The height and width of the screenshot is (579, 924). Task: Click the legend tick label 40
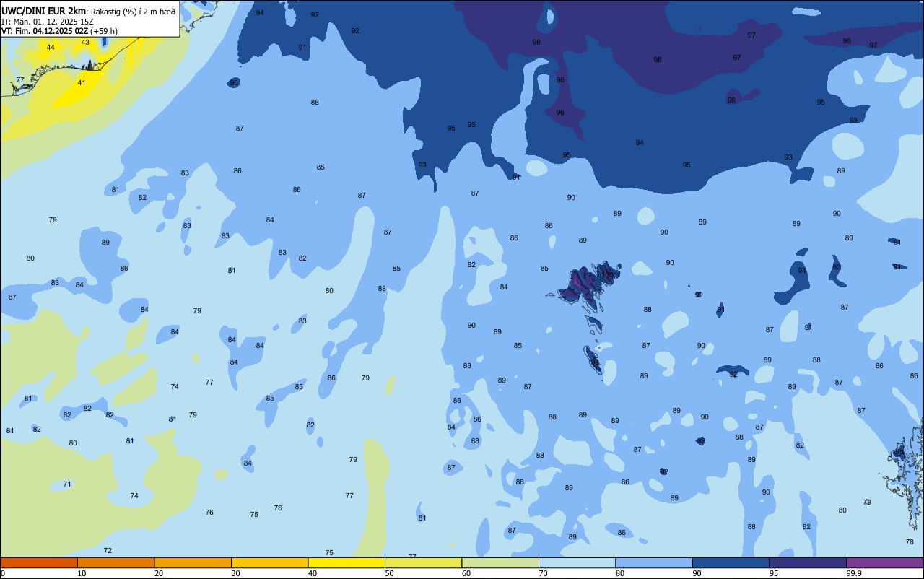click(313, 573)
